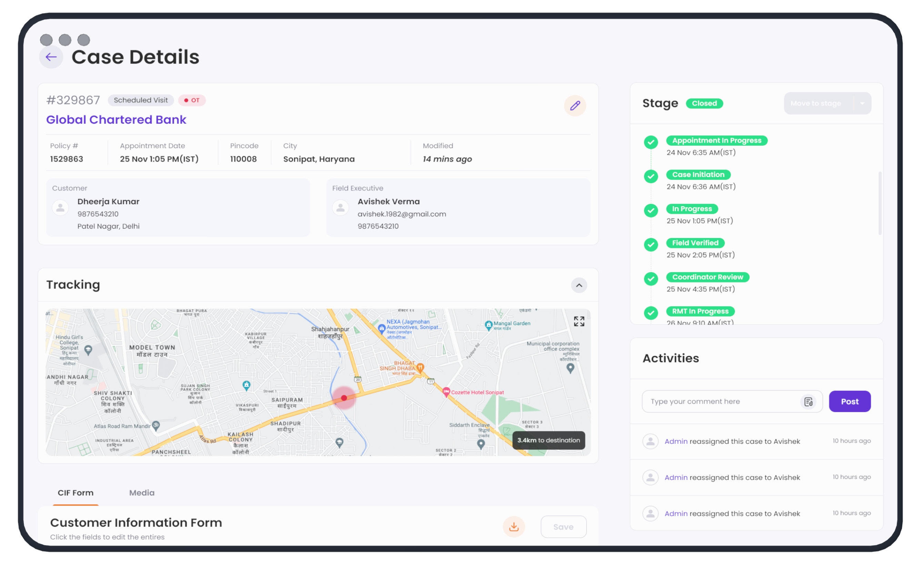Click customer address Patel Nagar, Delhi

pos(108,226)
